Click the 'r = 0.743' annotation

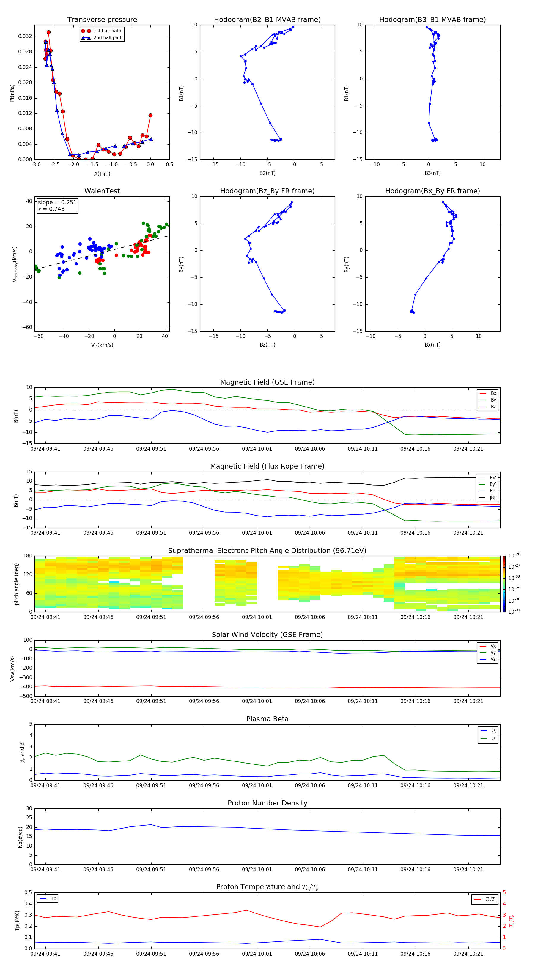pyautogui.click(x=51, y=209)
